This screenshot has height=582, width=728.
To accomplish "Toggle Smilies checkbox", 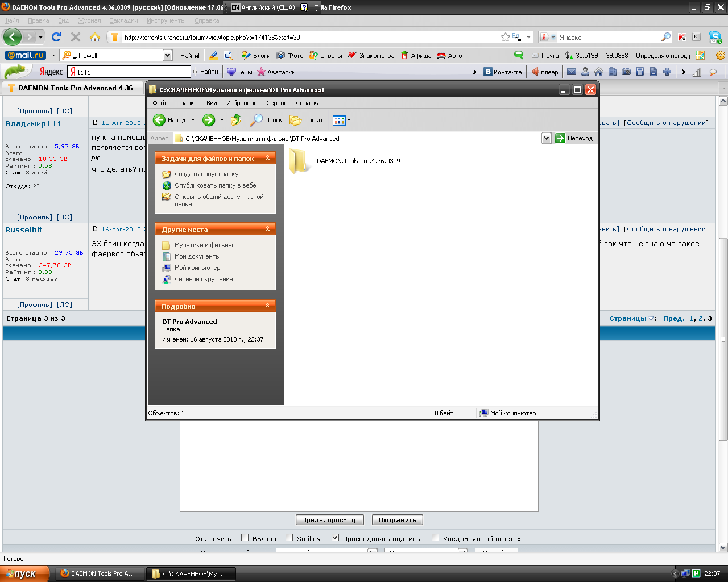I will [x=289, y=538].
